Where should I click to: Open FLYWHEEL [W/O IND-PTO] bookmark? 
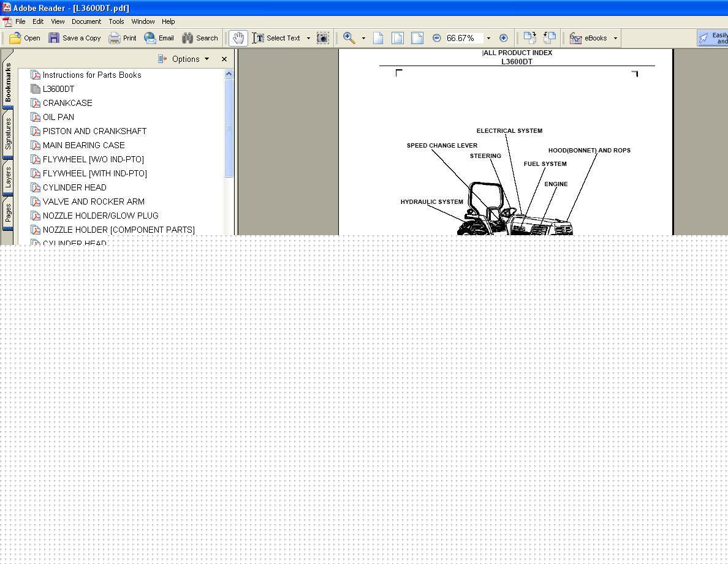93,159
